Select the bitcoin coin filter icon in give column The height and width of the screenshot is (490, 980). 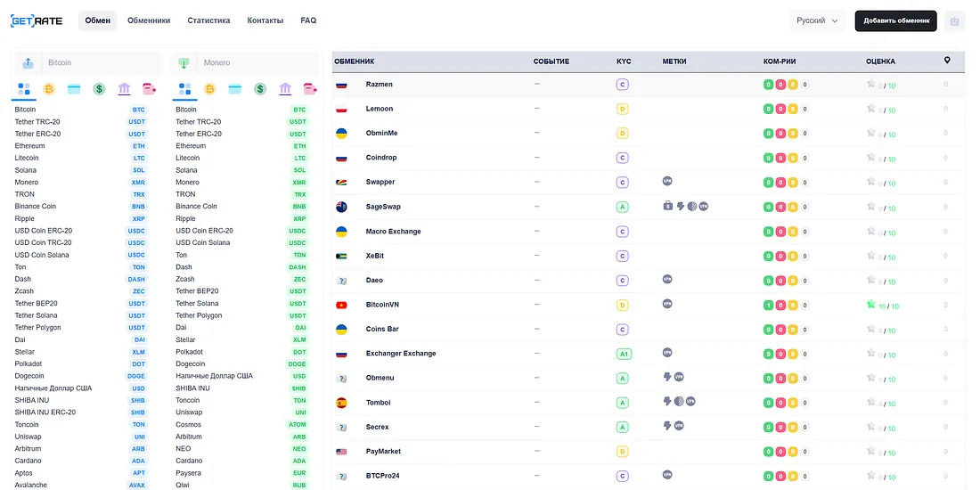(x=49, y=89)
